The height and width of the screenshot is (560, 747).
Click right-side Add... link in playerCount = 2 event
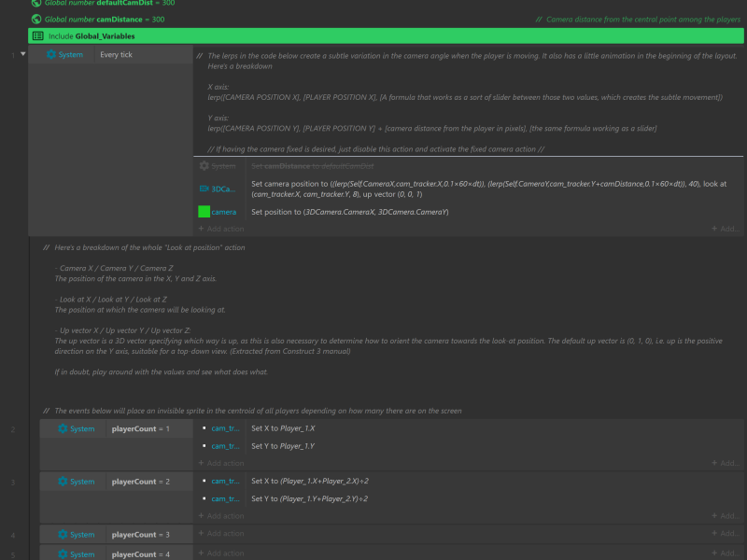pyautogui.click(x=726, y=516)
